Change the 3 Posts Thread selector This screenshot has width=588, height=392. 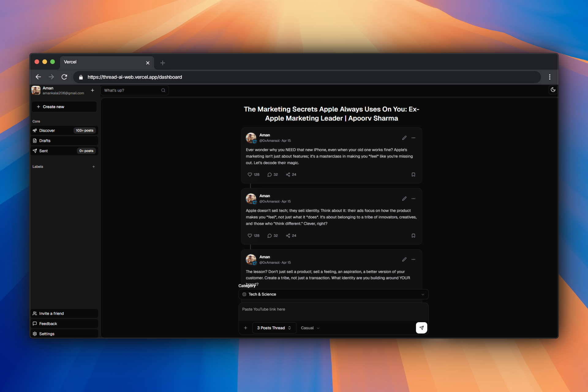point(274,328)
